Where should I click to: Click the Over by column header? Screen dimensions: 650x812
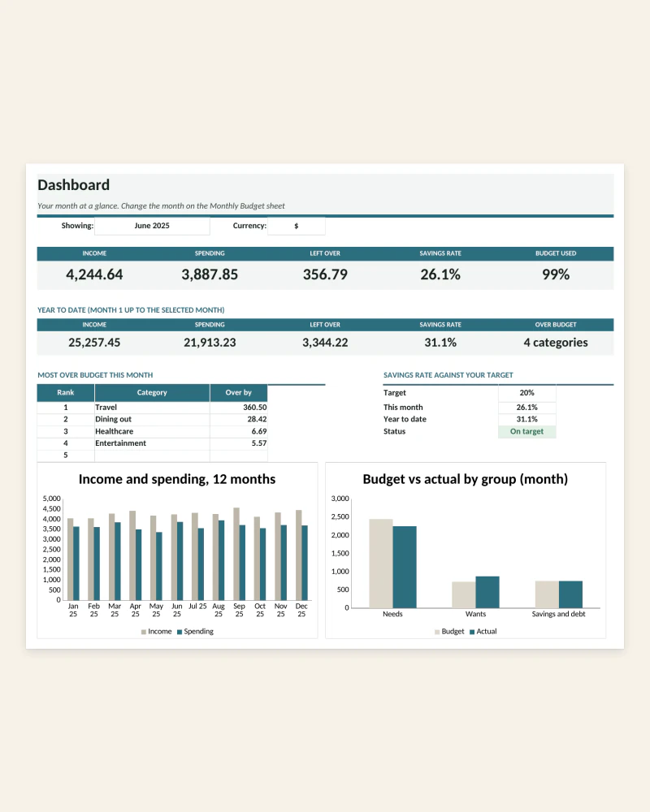pyautogui.click(x=238, y=392)
